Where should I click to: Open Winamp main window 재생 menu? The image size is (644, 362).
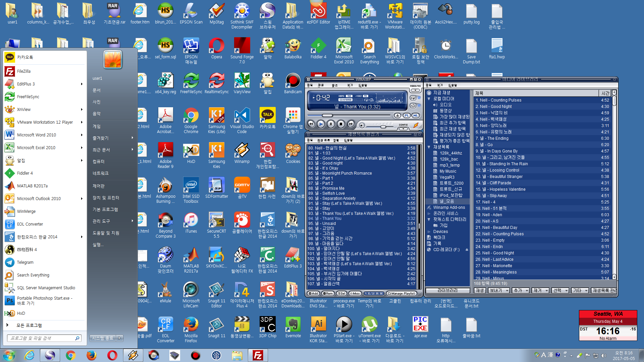321,85
